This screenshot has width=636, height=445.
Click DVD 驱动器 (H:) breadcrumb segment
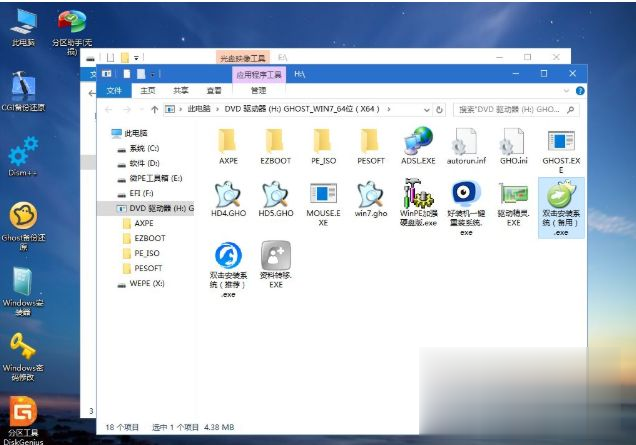tap(302, 109)
